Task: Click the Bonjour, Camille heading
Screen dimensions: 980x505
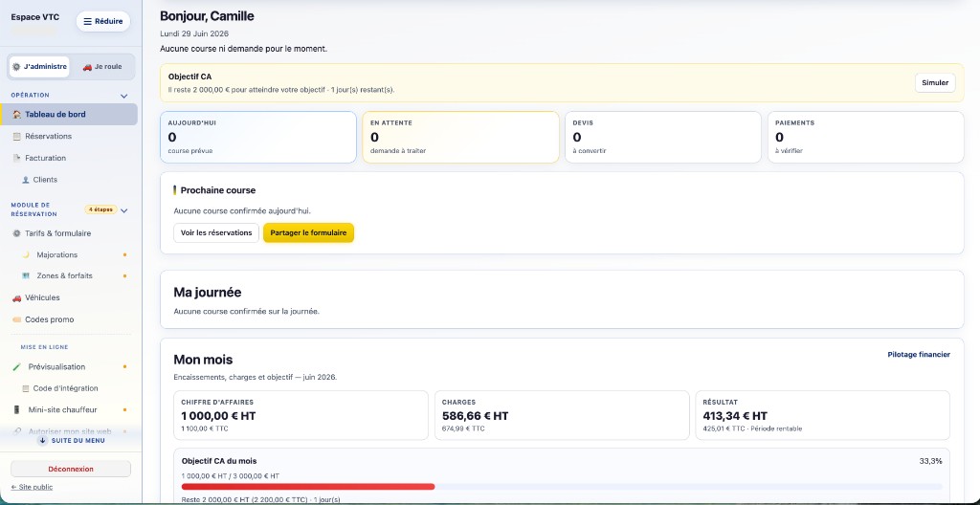Action: point(207,17)
